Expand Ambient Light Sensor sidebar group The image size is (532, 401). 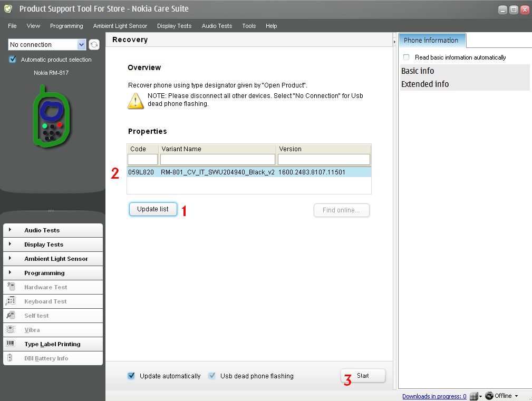pos(53,259)
